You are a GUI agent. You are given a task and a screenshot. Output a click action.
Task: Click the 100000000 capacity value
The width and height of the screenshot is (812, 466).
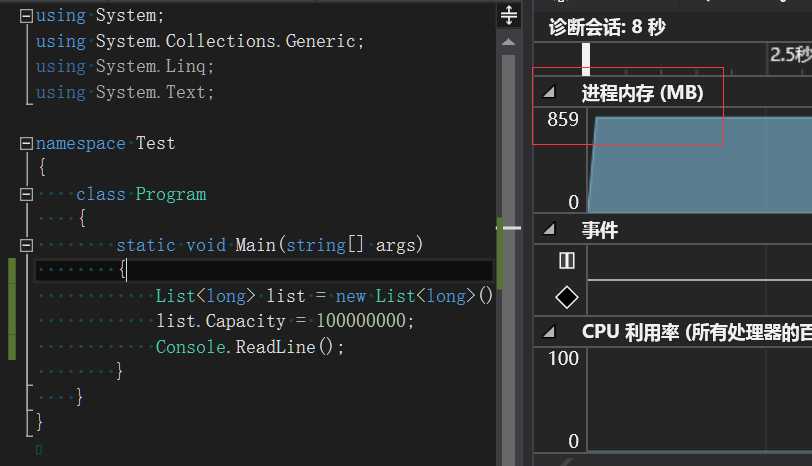point(361,321)
